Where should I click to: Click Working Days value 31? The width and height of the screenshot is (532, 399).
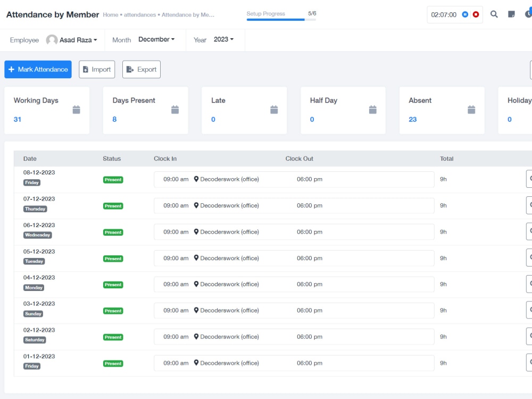point(18,119)
